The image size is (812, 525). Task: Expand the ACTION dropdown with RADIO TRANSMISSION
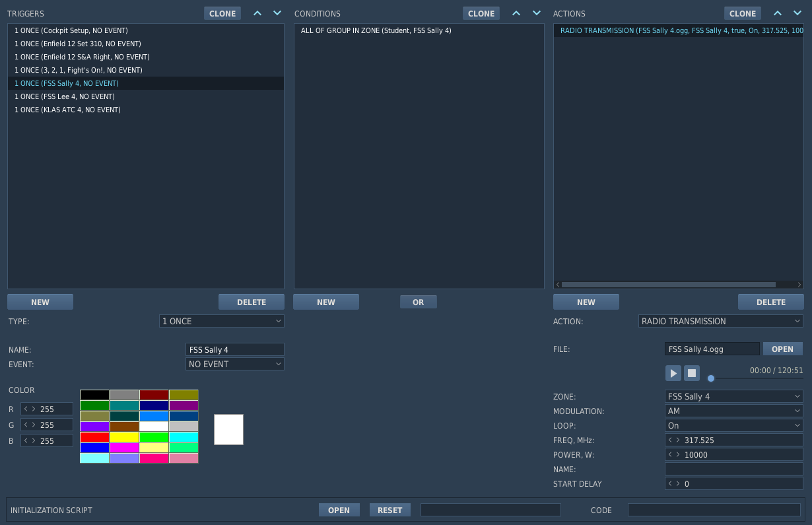[x=721, y=321]
